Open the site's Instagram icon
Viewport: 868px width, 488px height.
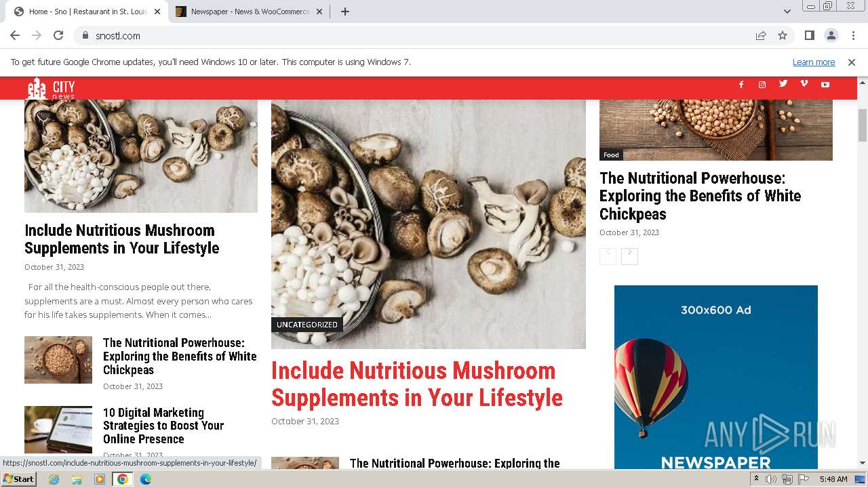(x=762, y=85)
